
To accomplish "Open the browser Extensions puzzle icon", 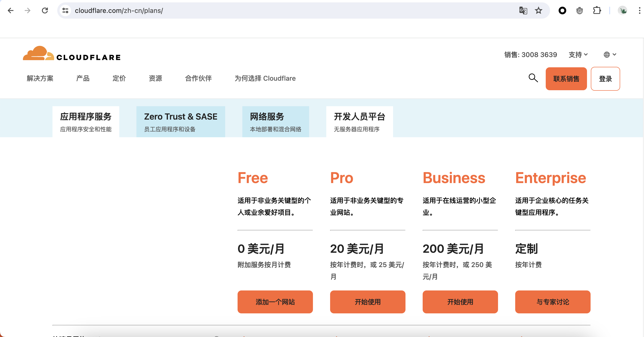I will click(597, 11).
